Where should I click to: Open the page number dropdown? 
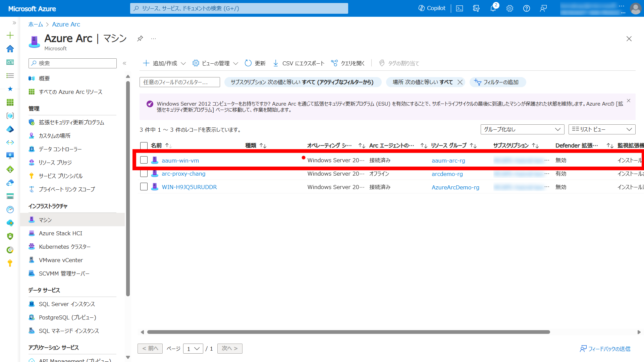pyautogui.click(x=193, y=349)
